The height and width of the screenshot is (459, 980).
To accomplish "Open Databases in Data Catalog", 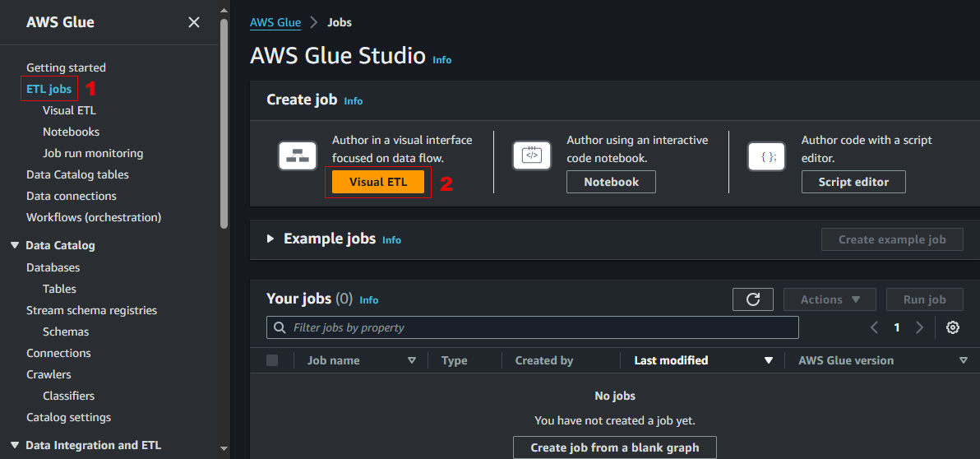I will [53, 267].
